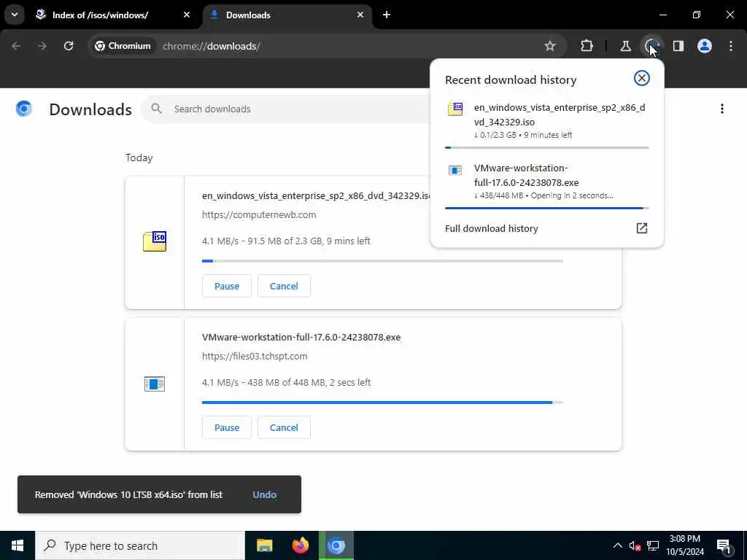
Task: Go back with the back arrow
Action: click(x=16, y=46)
